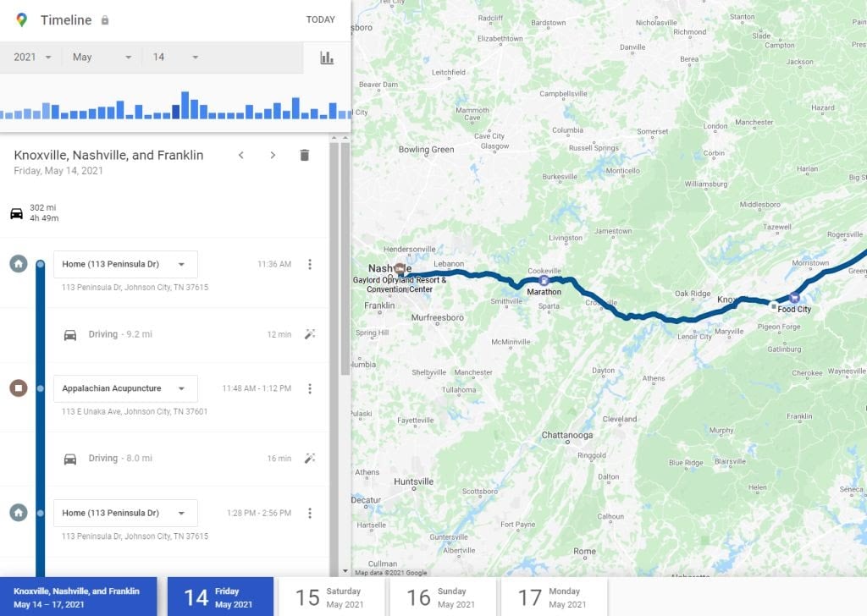Open the May month dropdown
This screenshot has height=616, width=867.
click(x=102, y=57)
